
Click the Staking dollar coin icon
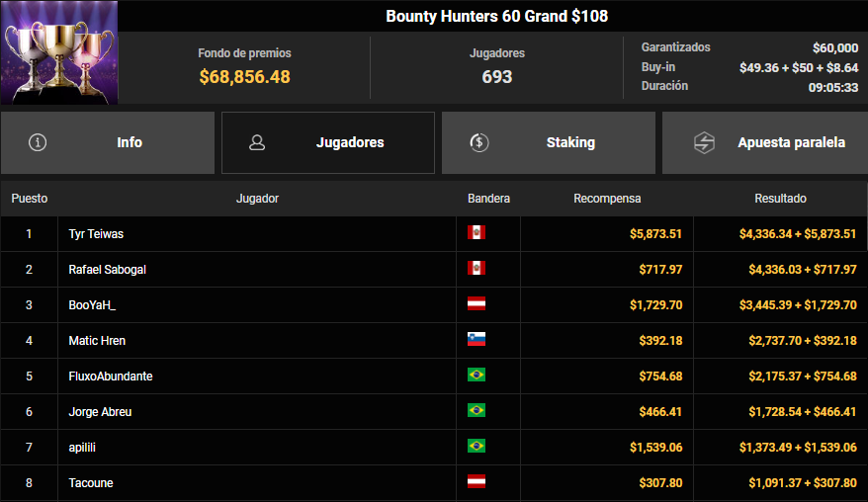coord(478,142)
